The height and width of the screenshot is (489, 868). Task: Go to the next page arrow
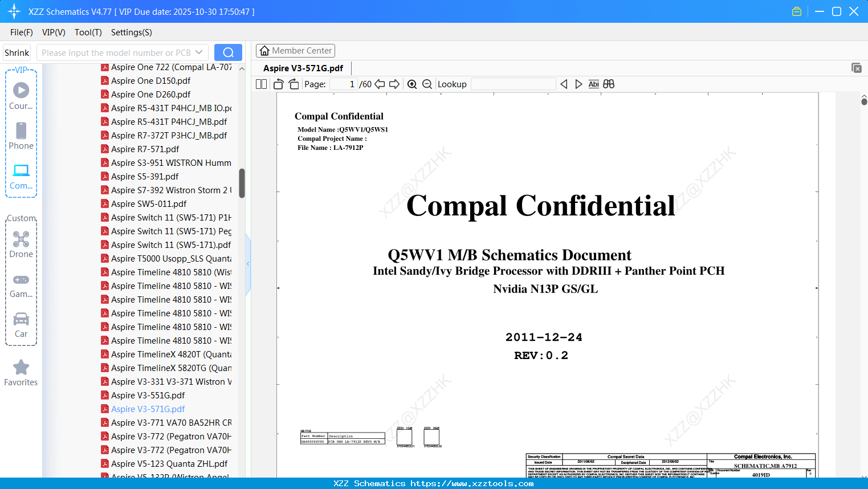coord(394,84)
